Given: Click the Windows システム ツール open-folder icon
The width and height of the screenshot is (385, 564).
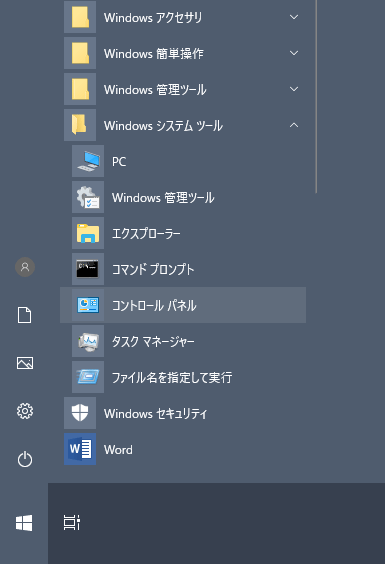Looking at the screenshot, I should coord(80,125).
